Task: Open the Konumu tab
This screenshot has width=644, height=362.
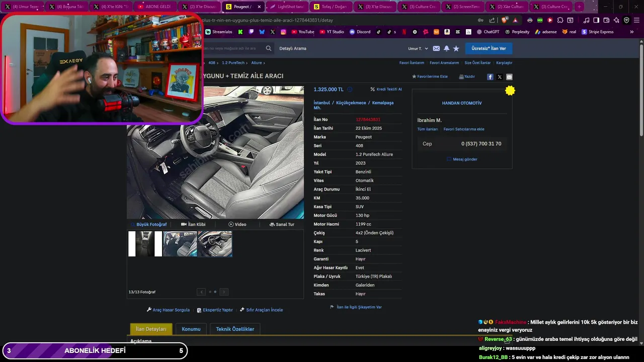Action: (x=191, y=329)
